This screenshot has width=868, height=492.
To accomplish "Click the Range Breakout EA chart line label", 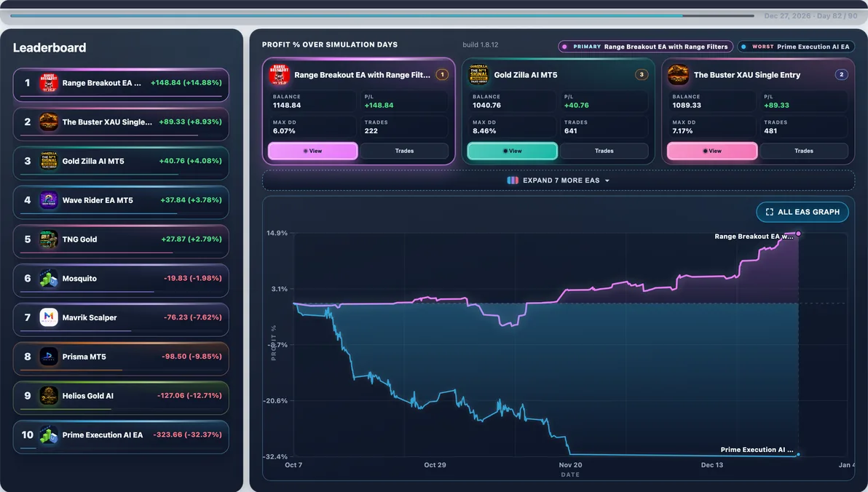I will pos(754,237).
